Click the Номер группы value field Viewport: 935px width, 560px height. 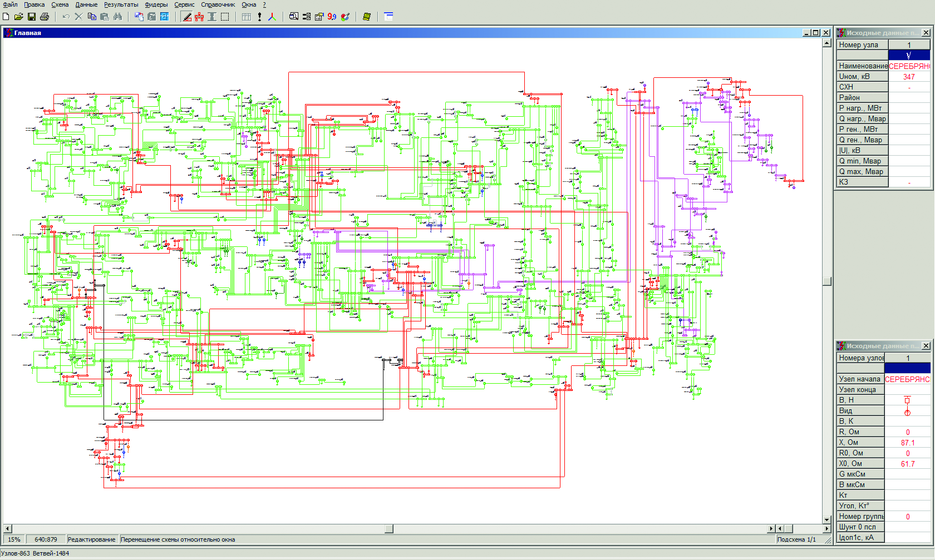click(908, 517)
